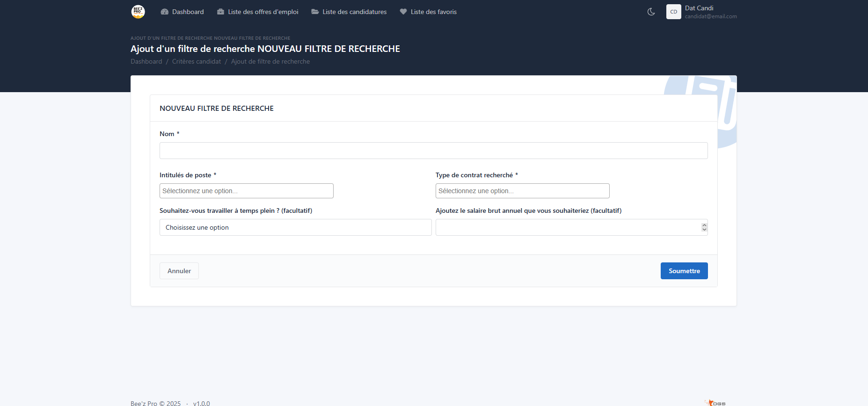Screen dimensions: 868x406
Task: Increase salary using the stepper up arrow
Action: (704, 225)
